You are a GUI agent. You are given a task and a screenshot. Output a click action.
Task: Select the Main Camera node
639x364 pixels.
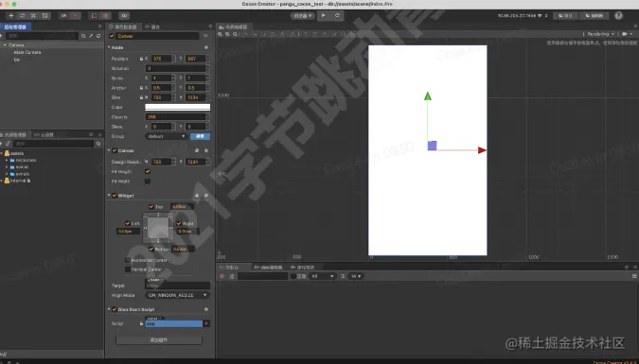27,52
